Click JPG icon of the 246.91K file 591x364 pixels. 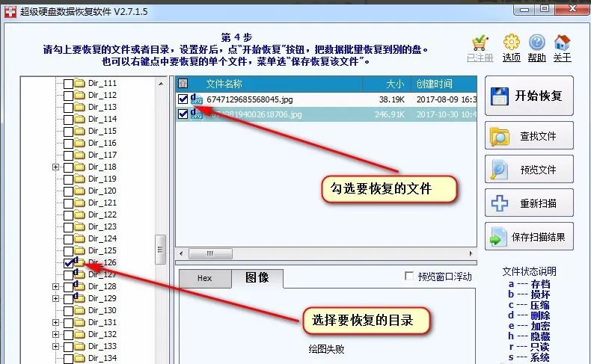pyautogui.click(x=196, y=114)
